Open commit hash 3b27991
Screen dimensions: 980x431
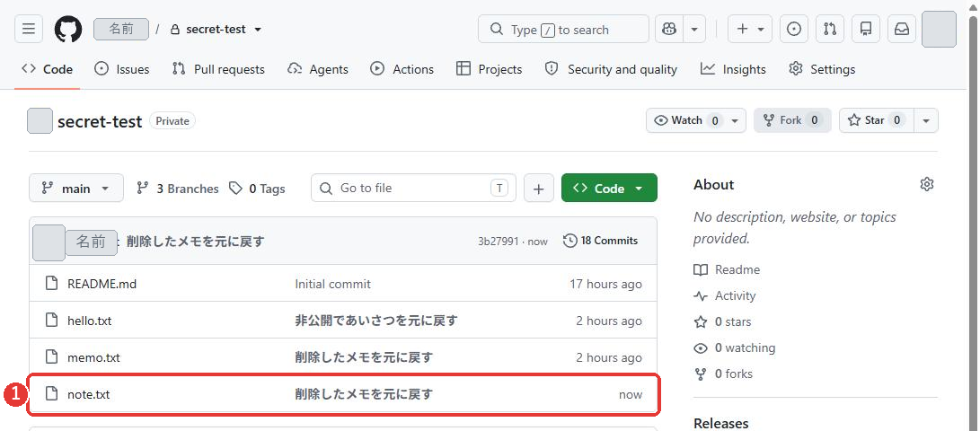(x=499, y=242)
